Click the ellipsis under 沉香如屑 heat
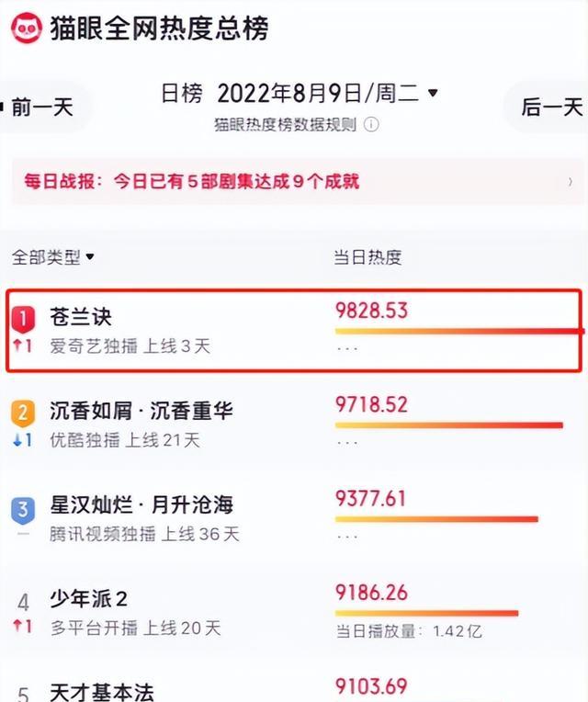 pyautogui.click(x=347, y=443)
